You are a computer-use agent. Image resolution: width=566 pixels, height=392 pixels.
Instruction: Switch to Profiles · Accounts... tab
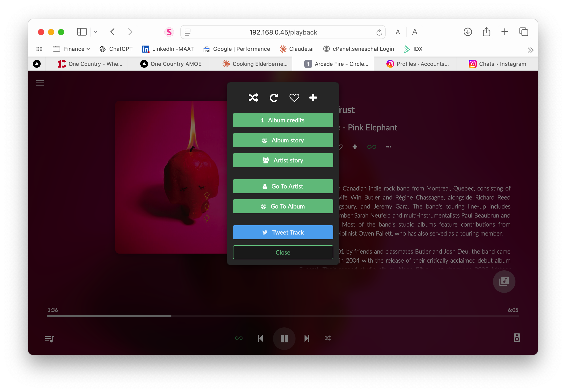[x=415, y=64]
